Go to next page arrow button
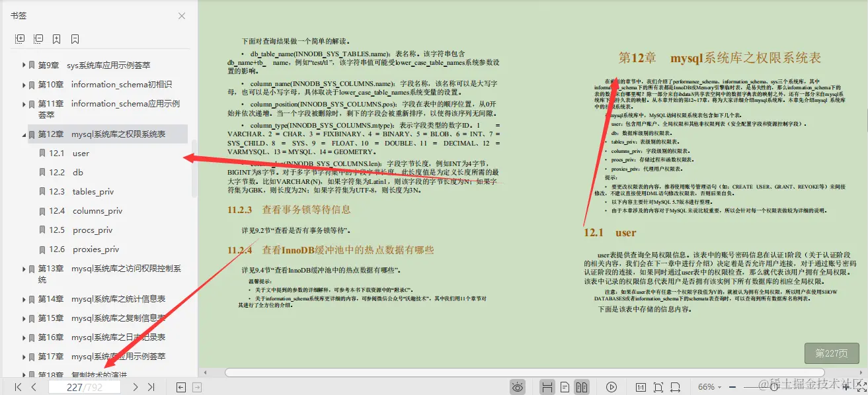This screenshot has width=868, height=395. tap(136, 387)
